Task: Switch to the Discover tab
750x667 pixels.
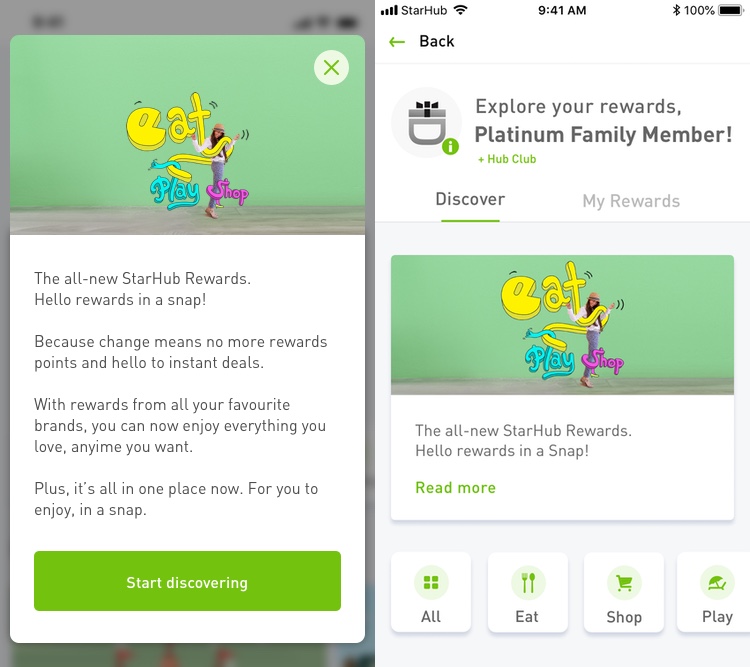Action: [470, 200]
